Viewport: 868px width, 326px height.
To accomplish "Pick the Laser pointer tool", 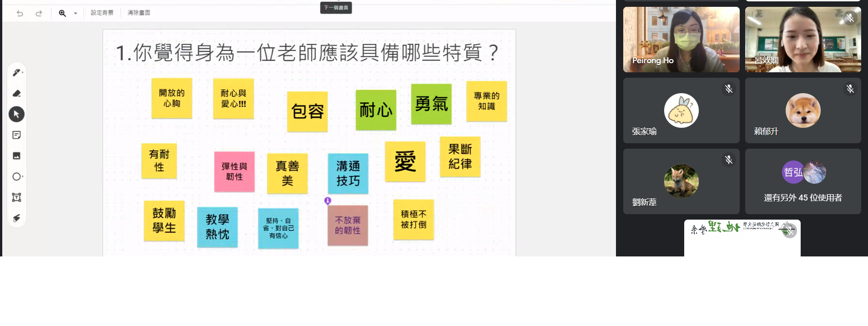I will (x=16, y=218).
